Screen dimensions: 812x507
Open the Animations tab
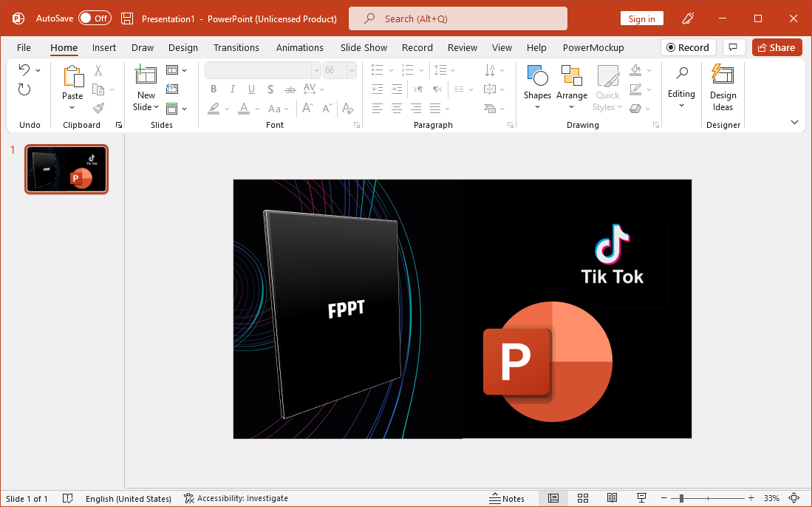click(x=300, y=47)
